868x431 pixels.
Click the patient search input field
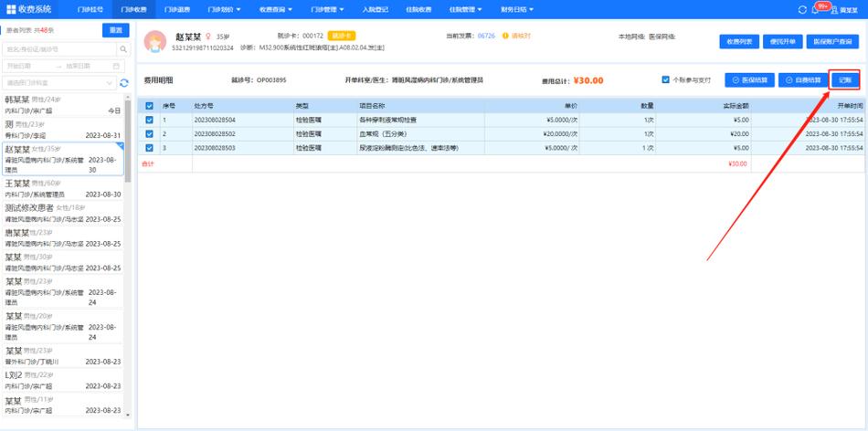[59, 49]
